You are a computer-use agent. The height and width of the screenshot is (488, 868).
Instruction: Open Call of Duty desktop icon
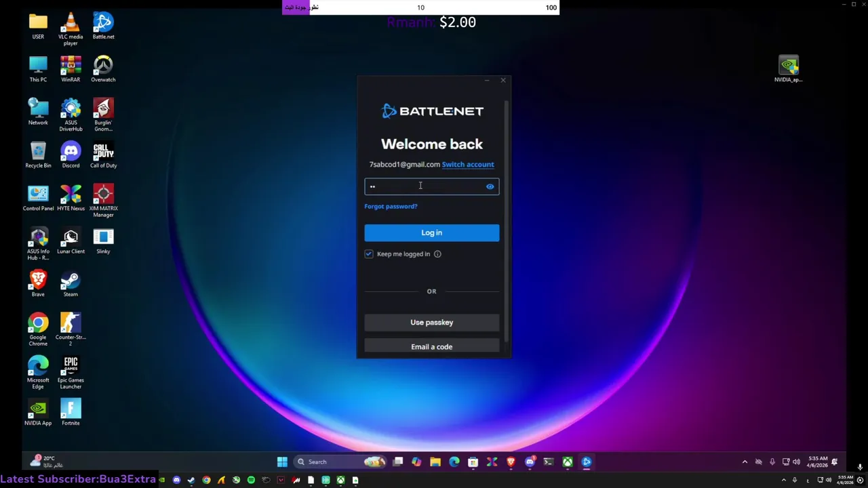pos(103,155)
